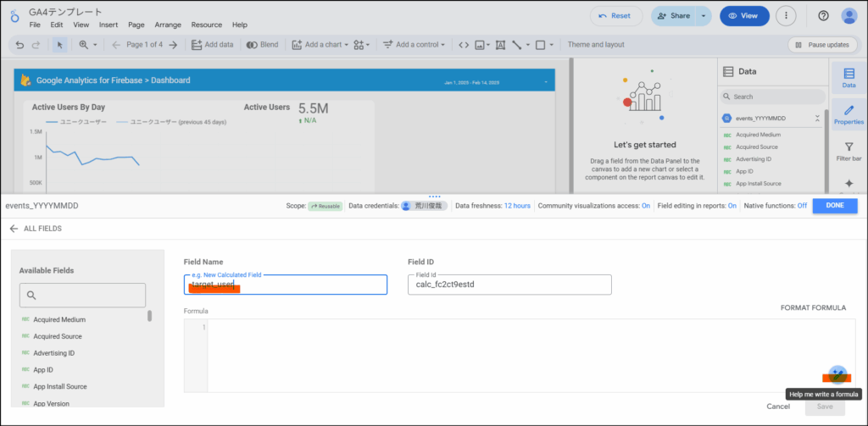
Task: Toggle Native functions Off
Action: (x=802, y=206)
